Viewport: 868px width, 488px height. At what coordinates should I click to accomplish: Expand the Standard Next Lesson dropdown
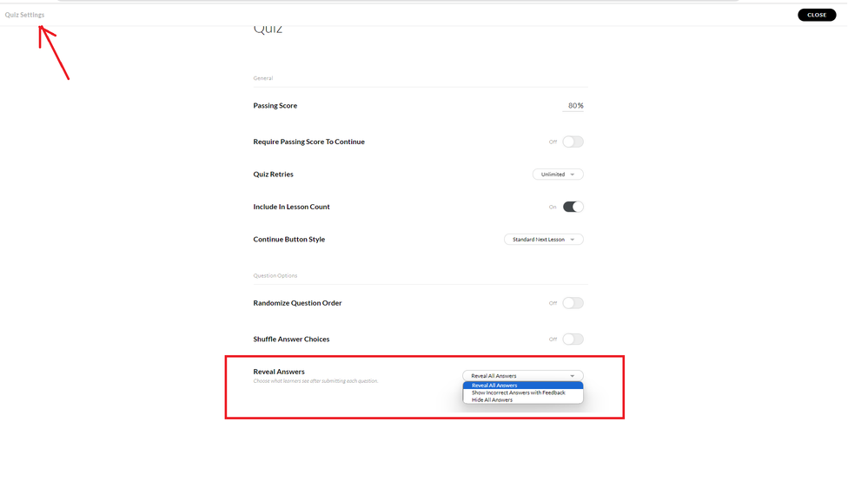(x=543, y=240)
